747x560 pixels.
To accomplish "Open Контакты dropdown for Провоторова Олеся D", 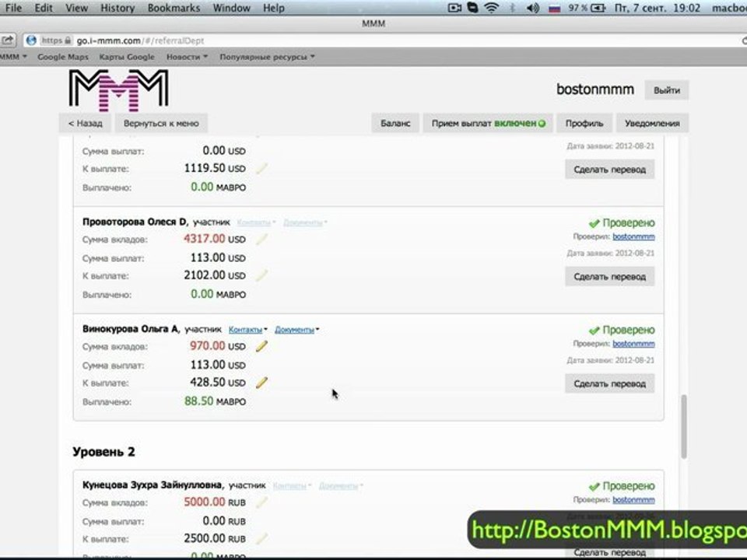I will 256,222.
